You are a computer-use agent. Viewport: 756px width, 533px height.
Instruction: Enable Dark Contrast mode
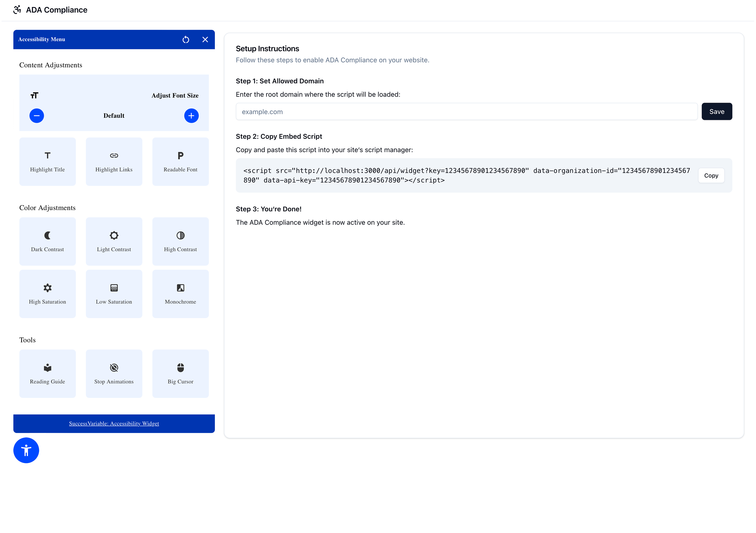pyautogui.click(x=47, y=241)
